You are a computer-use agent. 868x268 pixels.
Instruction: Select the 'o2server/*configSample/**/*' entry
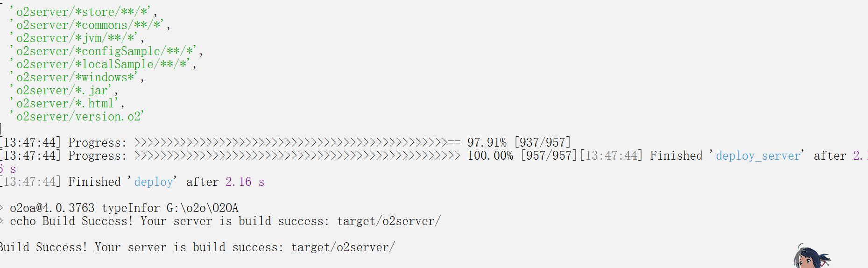106,51
